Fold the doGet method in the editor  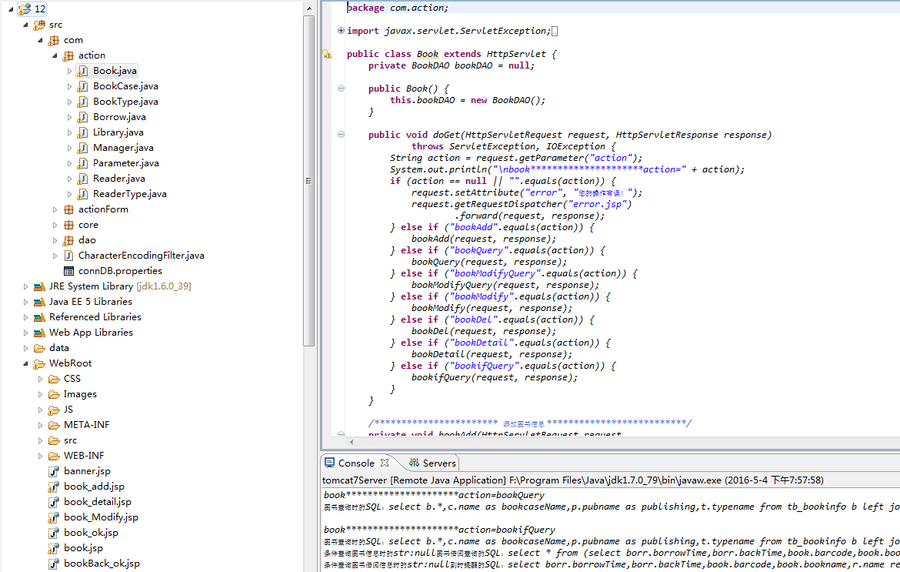pyautogui.click(x=341, y=135)
